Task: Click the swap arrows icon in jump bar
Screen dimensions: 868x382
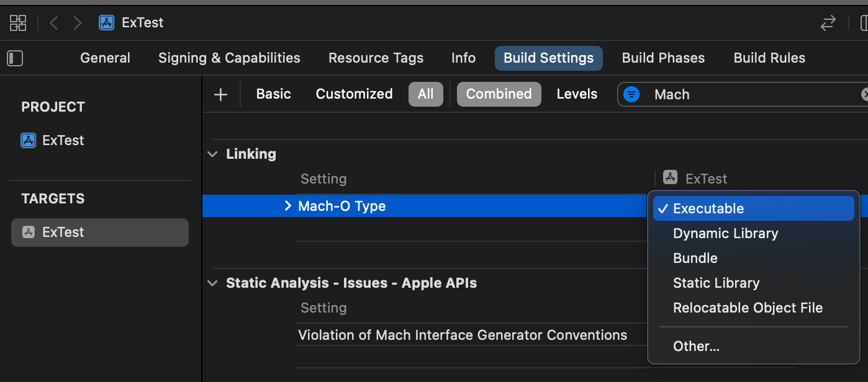Action: tap(828, 24)
